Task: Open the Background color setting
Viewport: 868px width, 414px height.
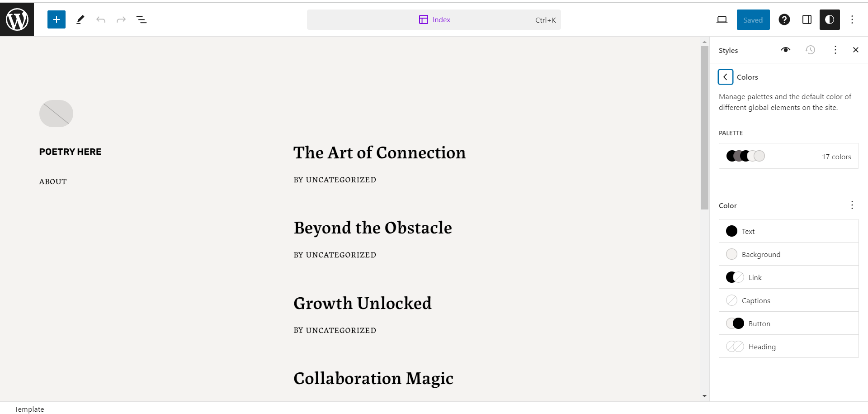Action: click(789, 254)
